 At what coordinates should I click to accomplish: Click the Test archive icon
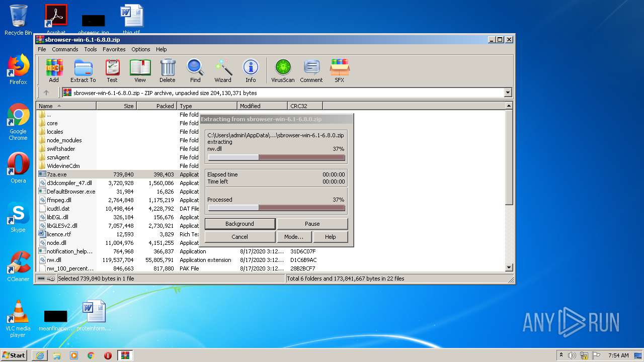112,70
